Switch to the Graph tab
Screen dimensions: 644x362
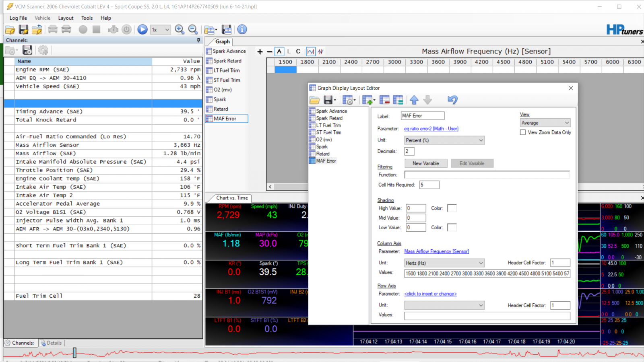click(222, 41)
